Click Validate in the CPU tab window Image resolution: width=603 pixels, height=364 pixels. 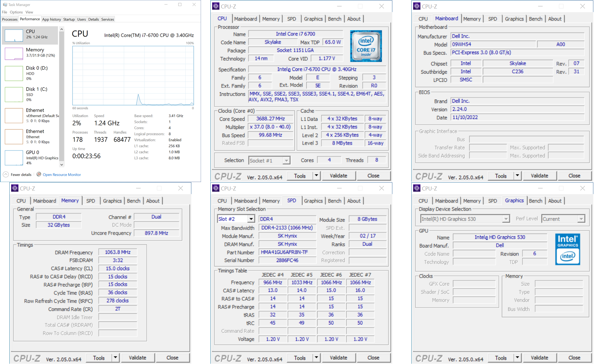pos(339,176)
